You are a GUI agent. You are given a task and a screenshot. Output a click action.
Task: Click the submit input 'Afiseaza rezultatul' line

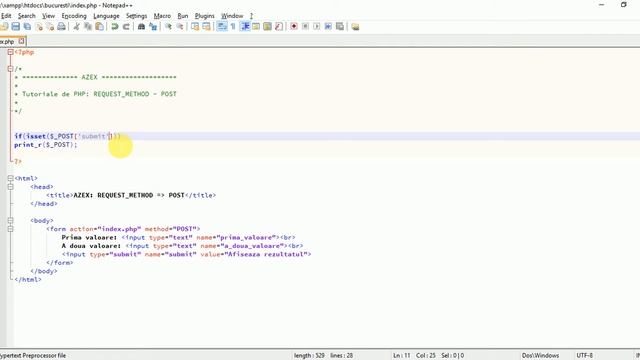click(x=187, y=254)
